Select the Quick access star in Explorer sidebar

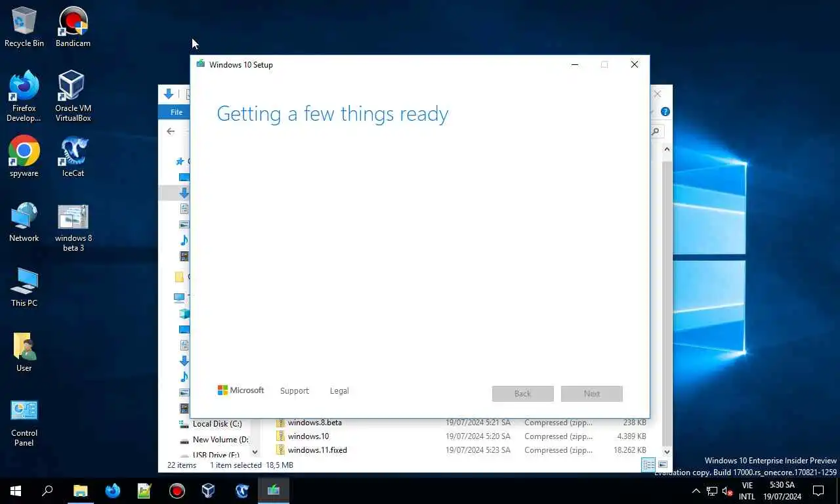pos(180,161)
